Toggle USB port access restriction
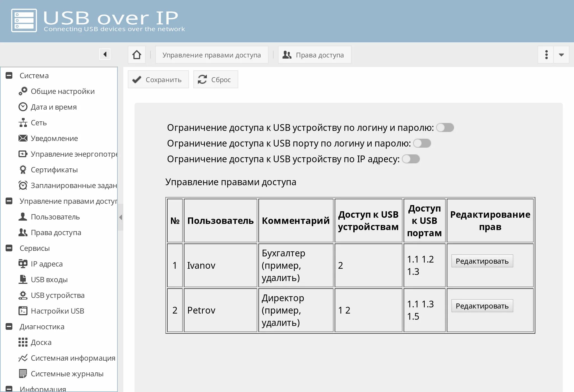 (x=422, y=143)
